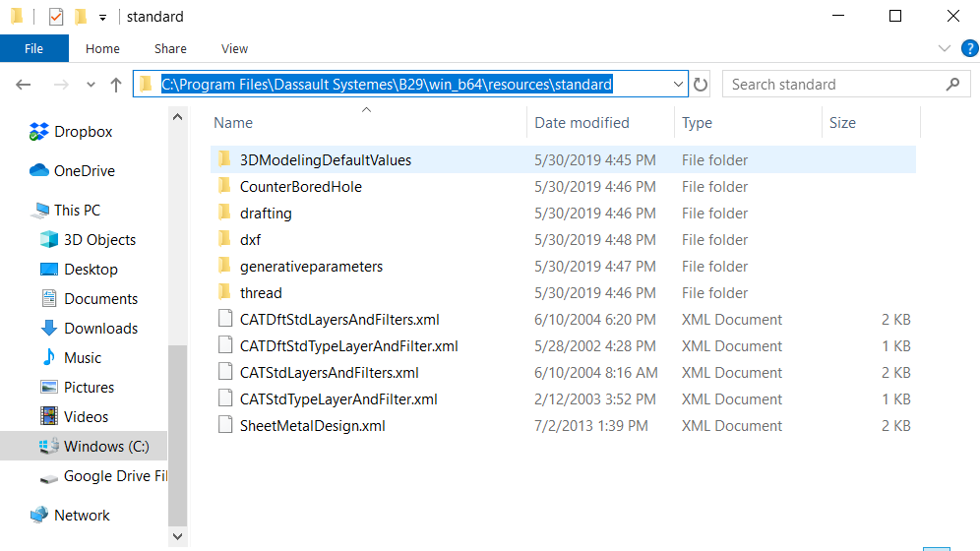The height and width of the screenshot is (551, 980).
Task: Click the generativeparameters folder icon
Action: 225,266
